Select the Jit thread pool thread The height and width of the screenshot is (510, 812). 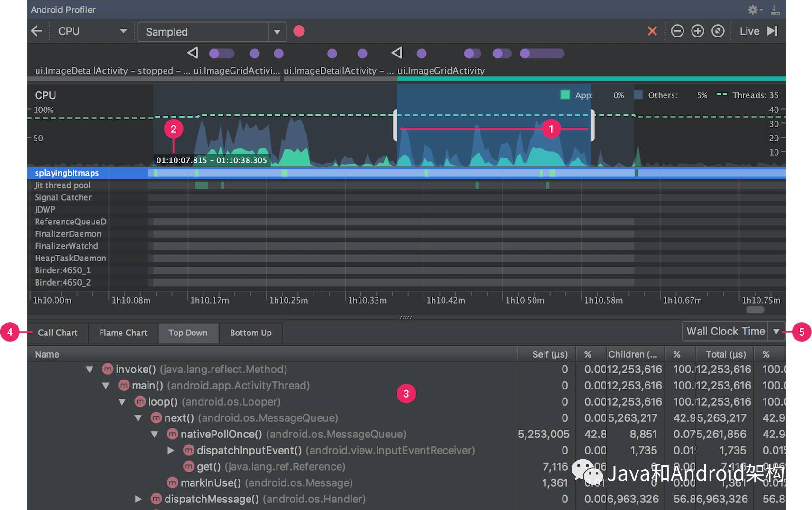tap(406, 185)
